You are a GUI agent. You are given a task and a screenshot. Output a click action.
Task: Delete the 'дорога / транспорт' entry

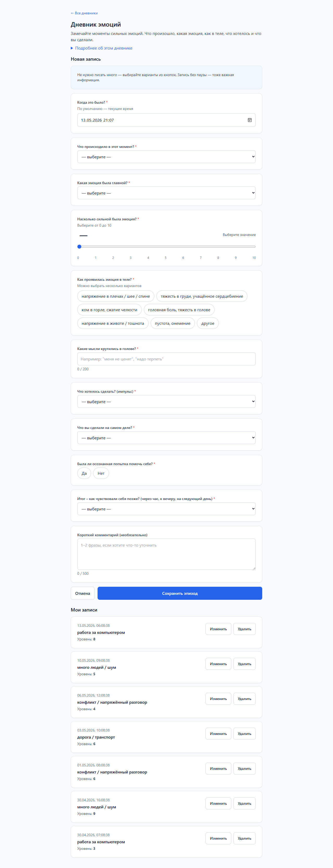(245, 734)
